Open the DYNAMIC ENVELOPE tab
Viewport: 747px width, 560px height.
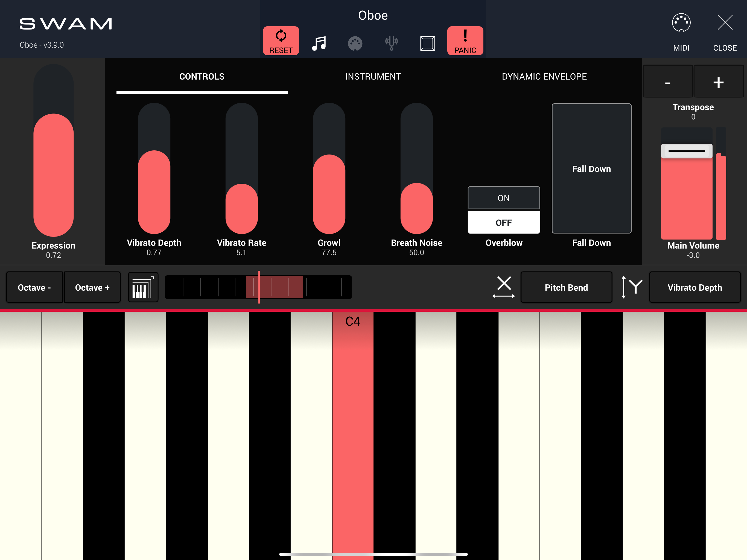(544, 77)
